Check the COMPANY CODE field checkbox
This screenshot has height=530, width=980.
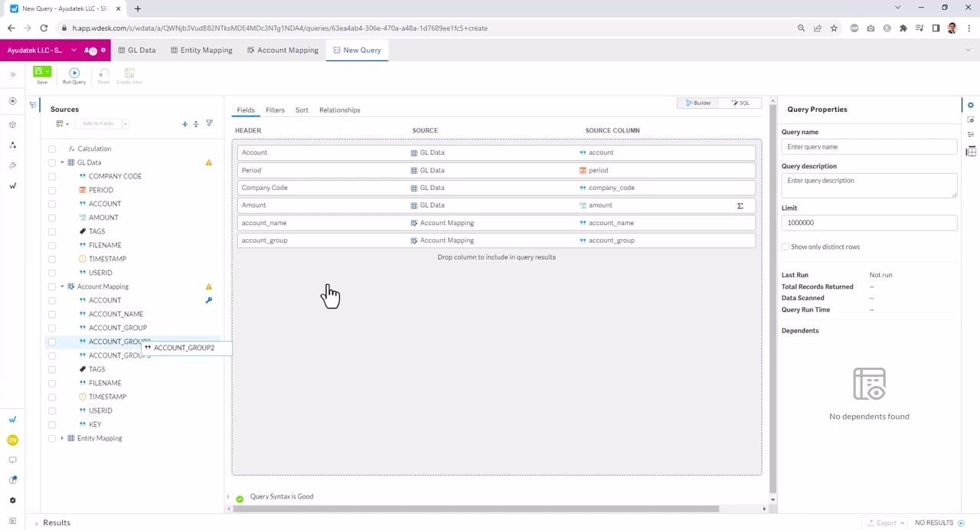coord(52,176)
